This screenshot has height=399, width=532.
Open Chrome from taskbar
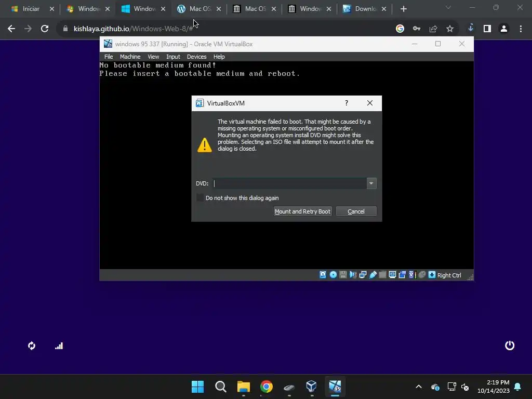pyautogui.click(x=267, y=387)
